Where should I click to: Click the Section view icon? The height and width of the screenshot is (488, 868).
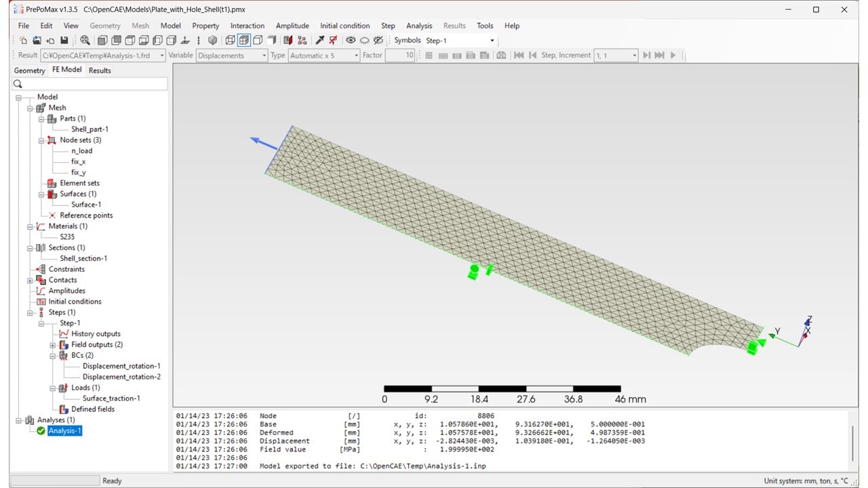click(288, 40)
